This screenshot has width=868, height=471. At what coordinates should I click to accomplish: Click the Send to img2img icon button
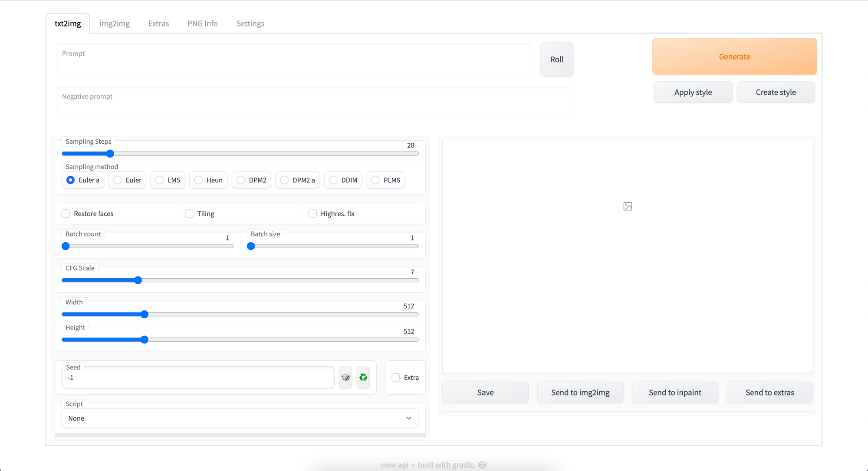point(580,393)
